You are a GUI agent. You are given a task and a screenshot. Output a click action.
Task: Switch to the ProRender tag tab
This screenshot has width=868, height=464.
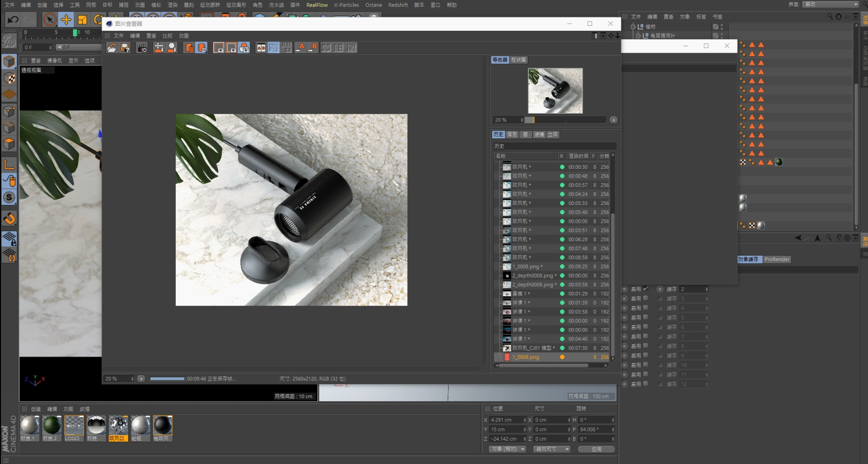tap(777, 259)
